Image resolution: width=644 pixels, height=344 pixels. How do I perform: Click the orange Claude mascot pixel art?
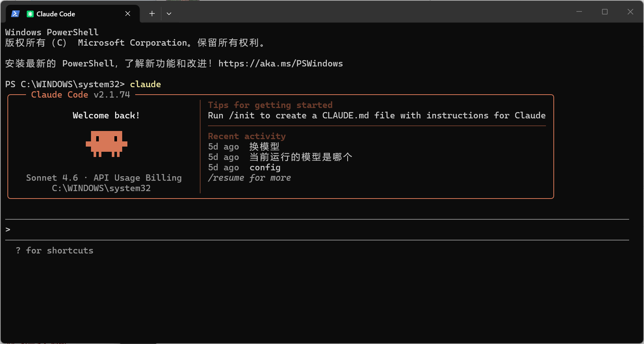(x=107, y=144)
